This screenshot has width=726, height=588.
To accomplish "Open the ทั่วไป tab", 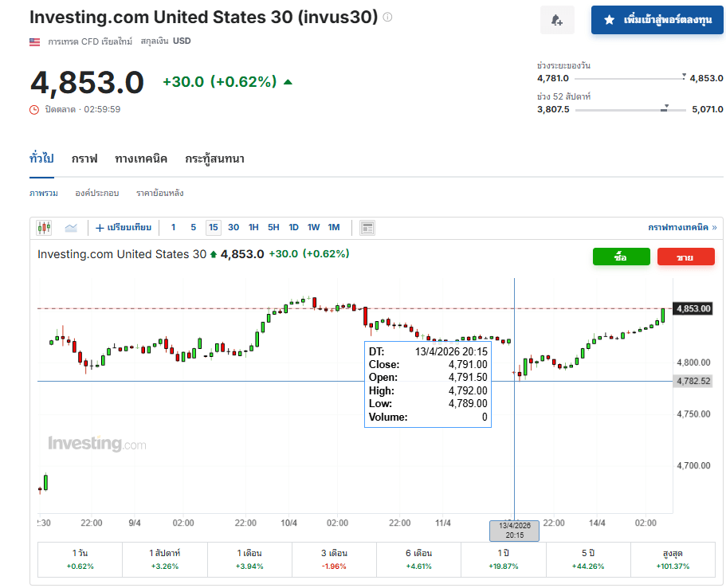I will coord(41,159).
